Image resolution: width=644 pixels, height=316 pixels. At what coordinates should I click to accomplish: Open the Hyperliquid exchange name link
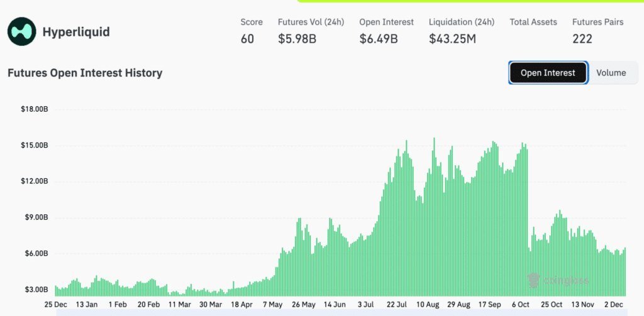coord(76,31)
